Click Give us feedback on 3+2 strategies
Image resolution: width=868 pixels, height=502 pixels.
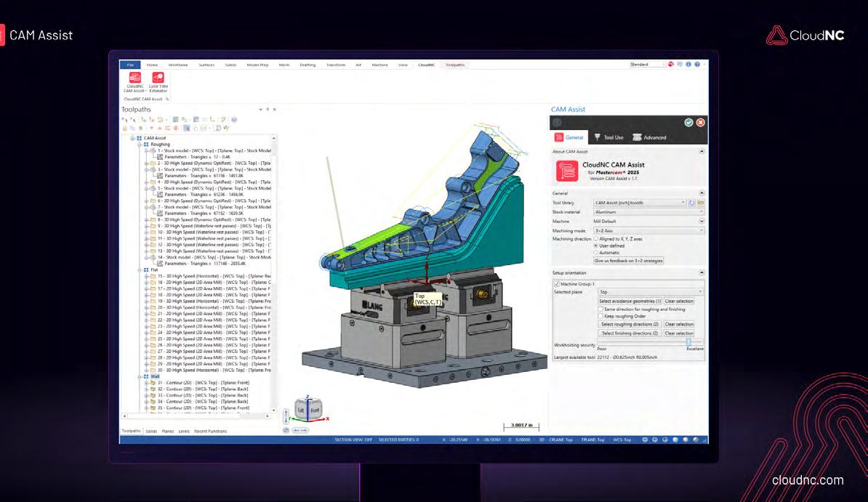click(628, 261)
